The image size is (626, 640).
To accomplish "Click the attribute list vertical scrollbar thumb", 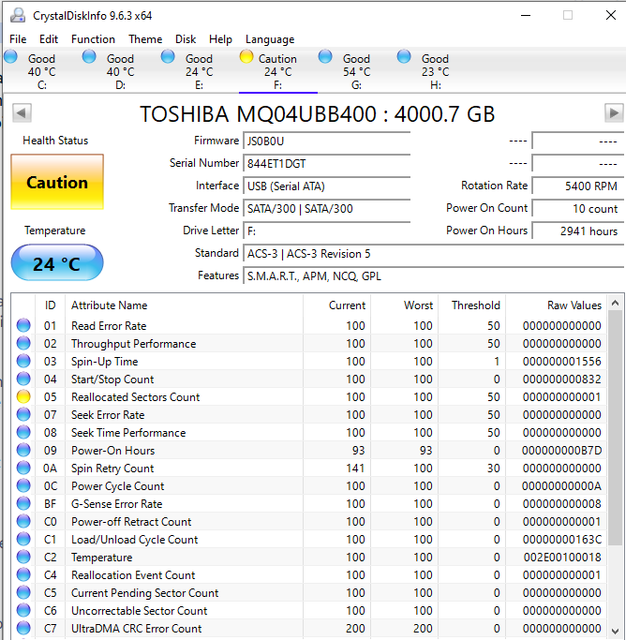I will 615,428.
